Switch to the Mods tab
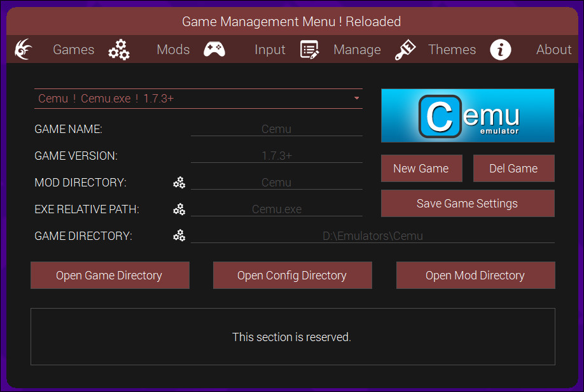The width and height of the screenshot is (584, 392). (x=173, y=50)
